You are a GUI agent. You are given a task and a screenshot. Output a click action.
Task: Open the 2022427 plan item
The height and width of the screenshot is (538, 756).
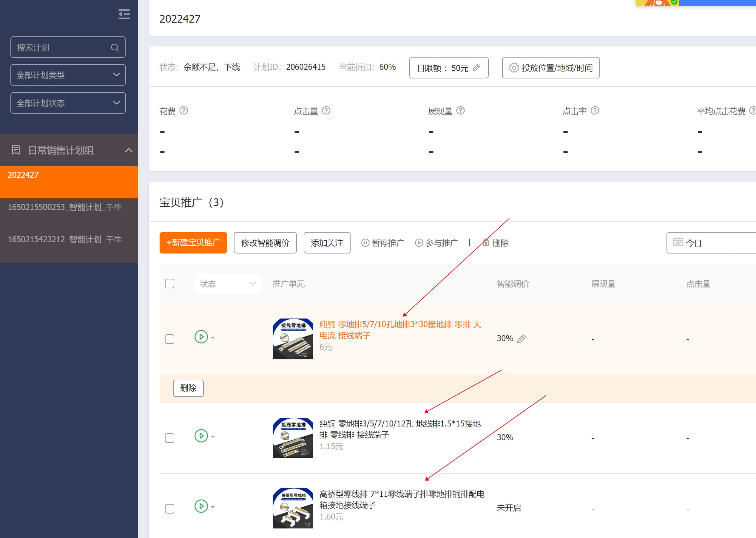[x=23, y=175]
